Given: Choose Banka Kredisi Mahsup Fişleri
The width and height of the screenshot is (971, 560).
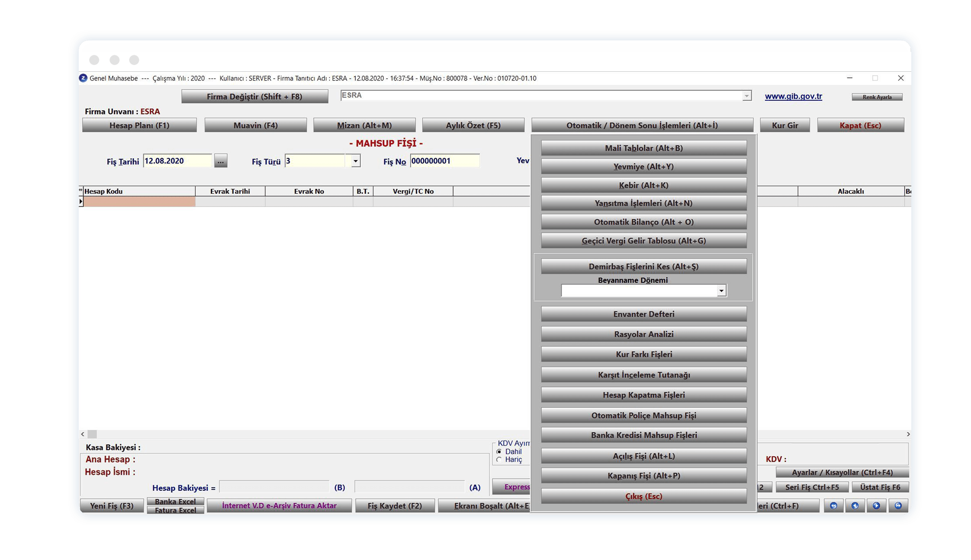Looking at the screenshot, I should tap(643, 435).
